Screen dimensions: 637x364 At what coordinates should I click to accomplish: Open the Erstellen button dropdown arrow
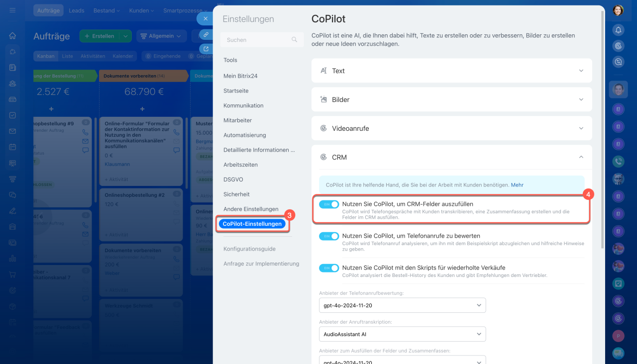125,36
